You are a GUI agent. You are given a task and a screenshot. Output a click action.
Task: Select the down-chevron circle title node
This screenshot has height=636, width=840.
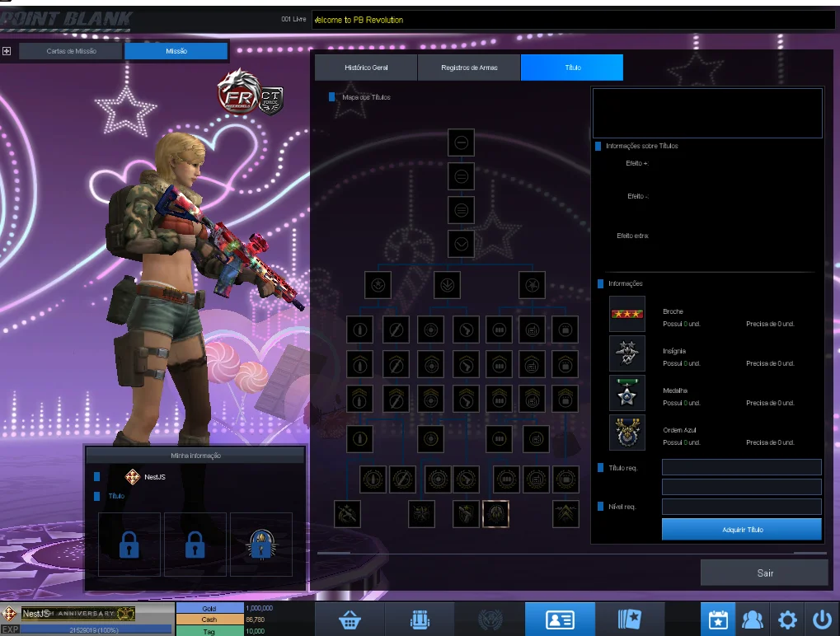click(x=462, y=244)
